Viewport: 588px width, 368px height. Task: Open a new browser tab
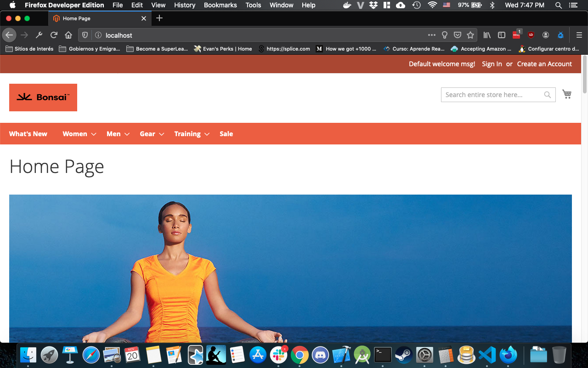(159, 18)
